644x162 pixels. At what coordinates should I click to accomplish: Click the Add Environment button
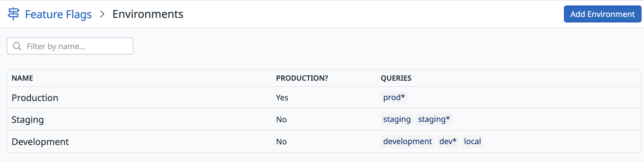pos(602,14)
